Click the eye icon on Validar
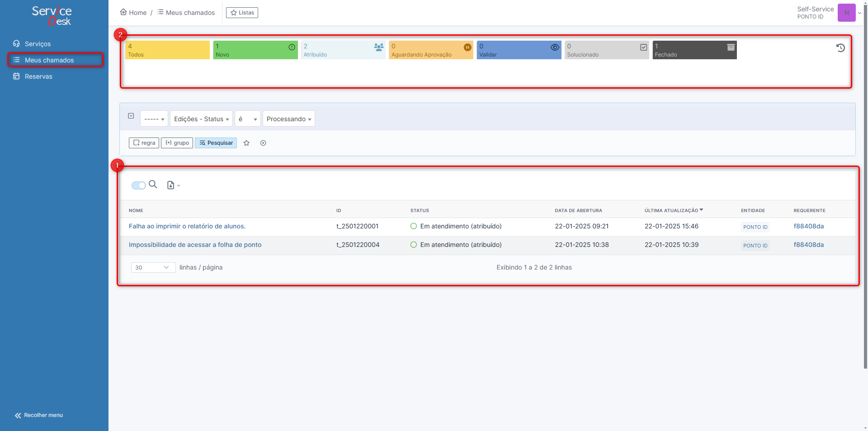Viewport: 868px width, 431px height. (x=555, y=47)
